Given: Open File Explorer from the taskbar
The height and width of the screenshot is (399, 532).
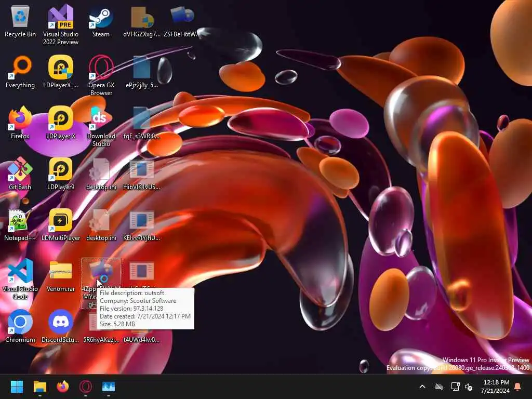Looking at the screenshot, I should 39,387.
